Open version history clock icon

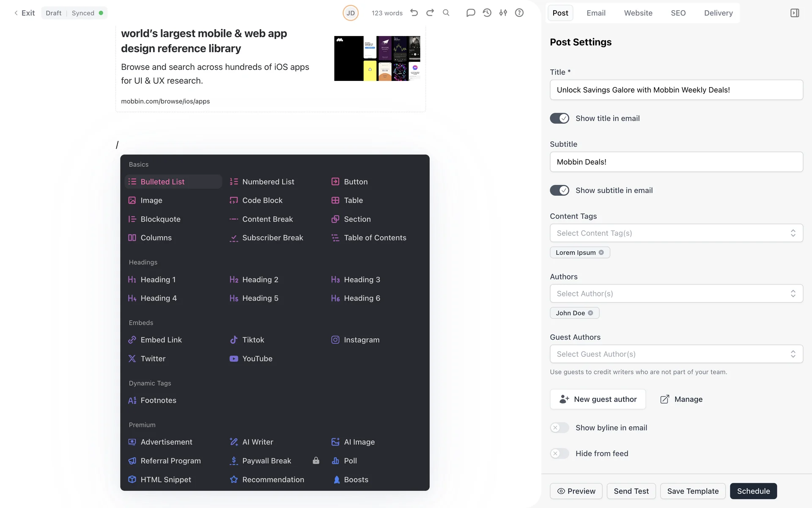point(487,13)
